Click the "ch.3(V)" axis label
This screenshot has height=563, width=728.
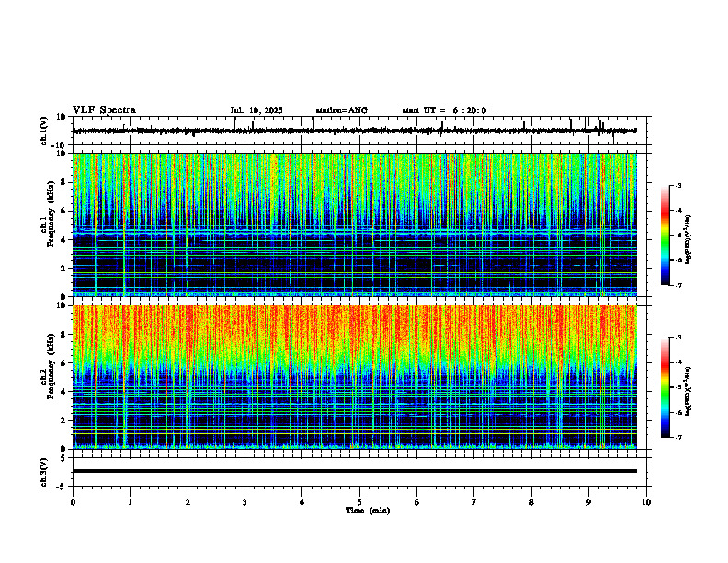44,473
